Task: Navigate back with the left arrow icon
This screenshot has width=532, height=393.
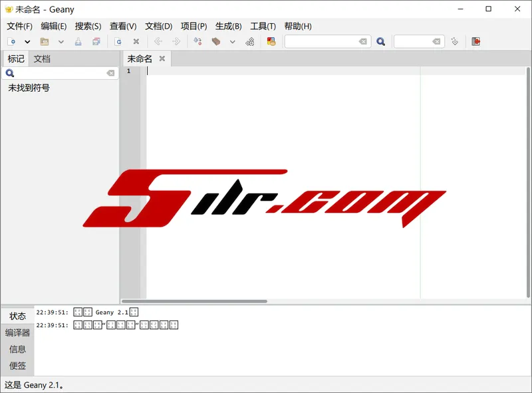Action: click(158, 42)
